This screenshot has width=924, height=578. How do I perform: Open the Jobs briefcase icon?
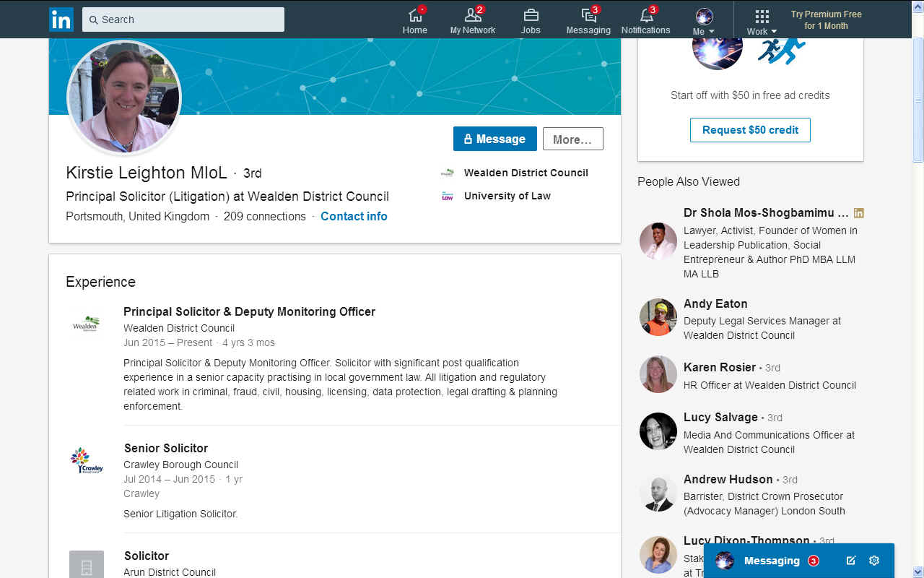tap(531, 15)
